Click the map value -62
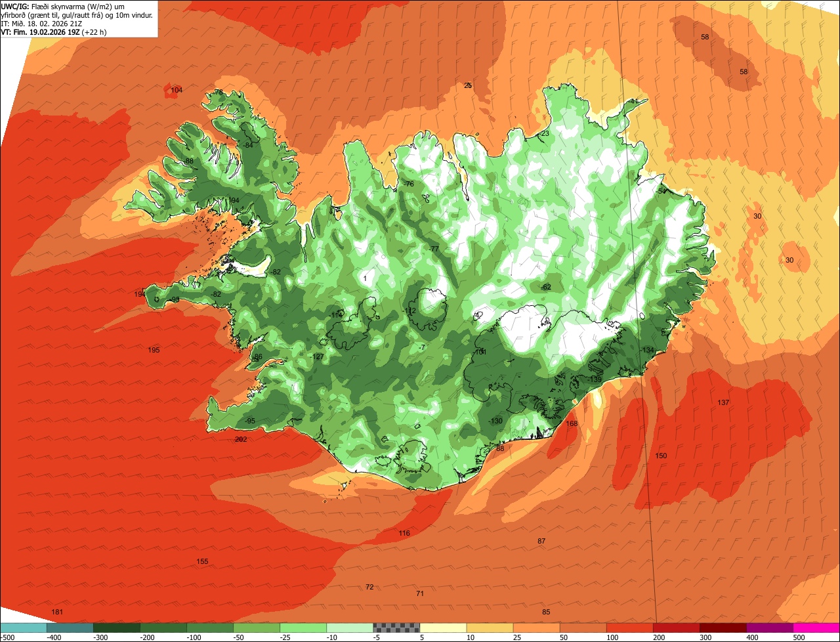Screen dimensions: 840x642 545,287
